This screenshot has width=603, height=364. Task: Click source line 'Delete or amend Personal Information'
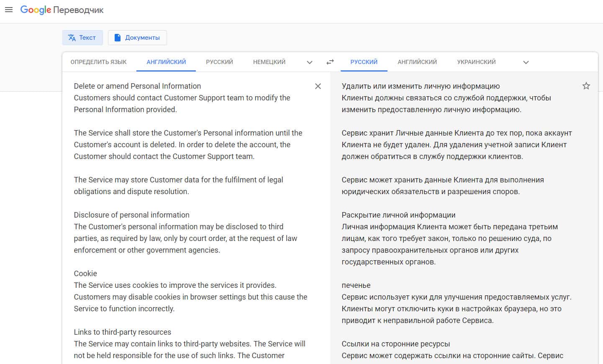click(x=137, y=86)
